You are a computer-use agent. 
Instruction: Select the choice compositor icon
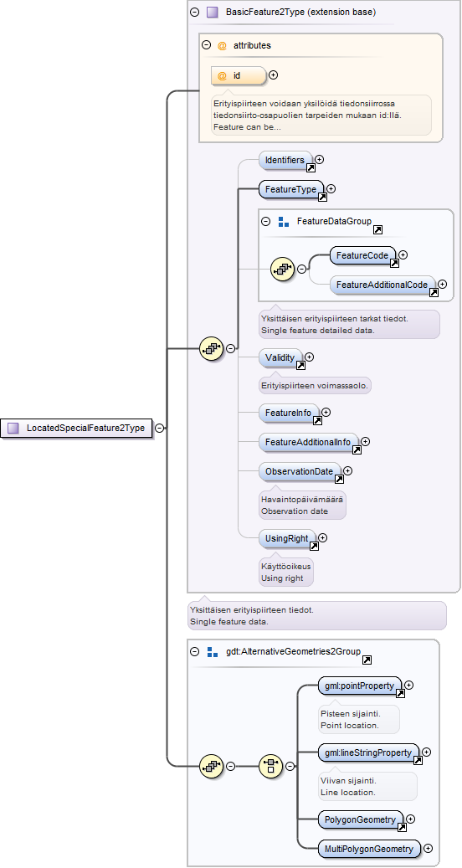(x=270, y=766)
